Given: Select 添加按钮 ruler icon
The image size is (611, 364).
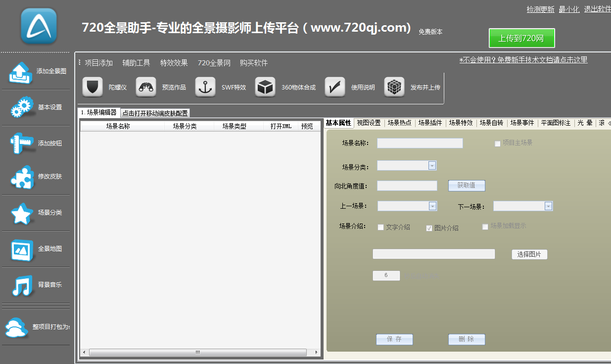Looking at the screenshot, I should tap(22, 143).
